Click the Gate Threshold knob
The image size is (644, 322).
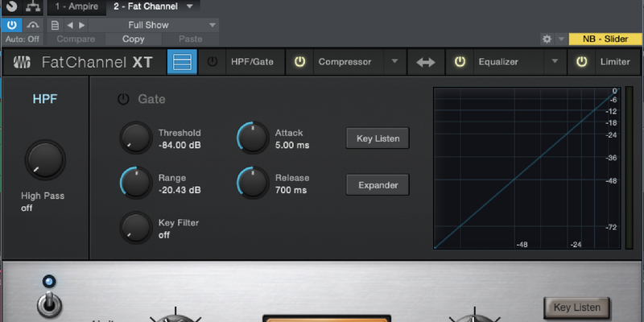pyautogui.click(x=135, y=138)
